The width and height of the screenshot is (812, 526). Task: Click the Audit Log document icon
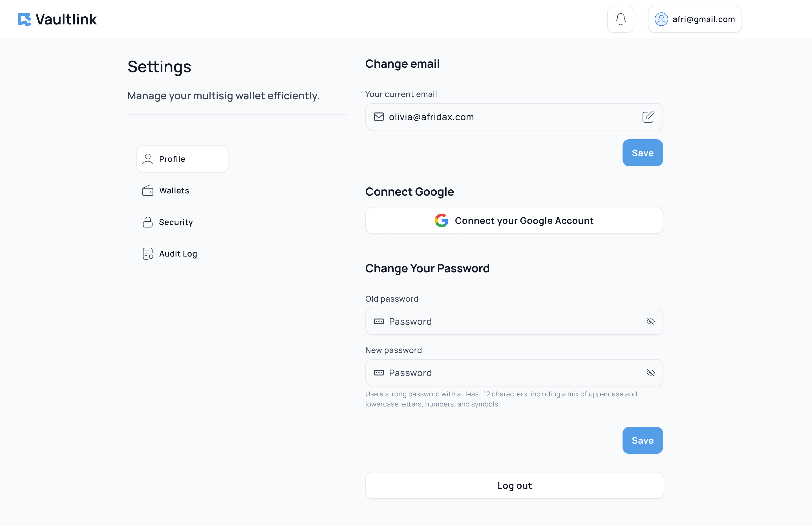(148, 253)
